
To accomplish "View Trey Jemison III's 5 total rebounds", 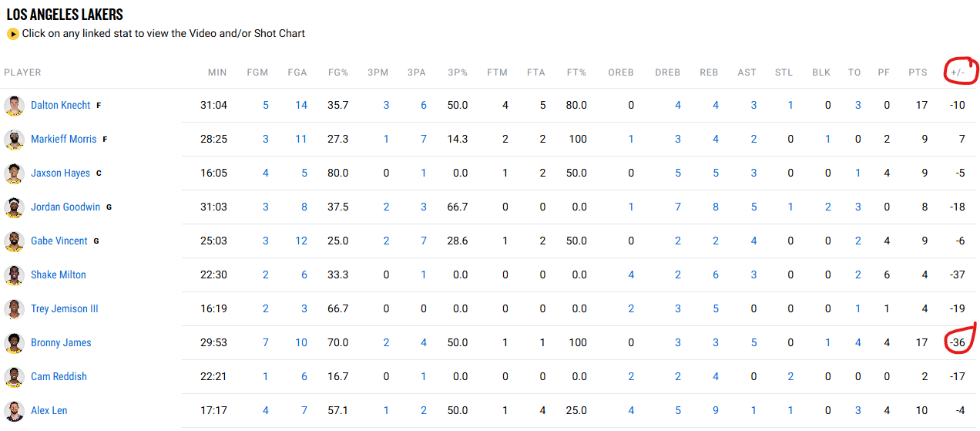I will [x=716, y=309].
